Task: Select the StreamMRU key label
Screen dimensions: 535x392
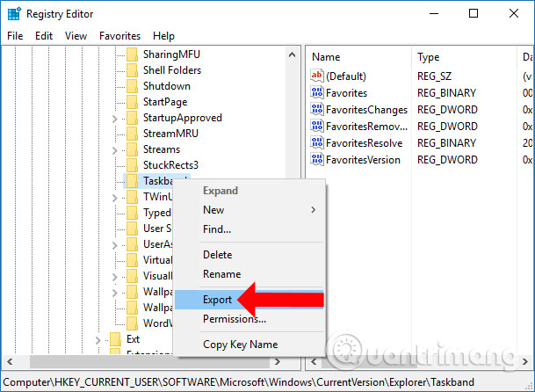Action: click(170, 134)
